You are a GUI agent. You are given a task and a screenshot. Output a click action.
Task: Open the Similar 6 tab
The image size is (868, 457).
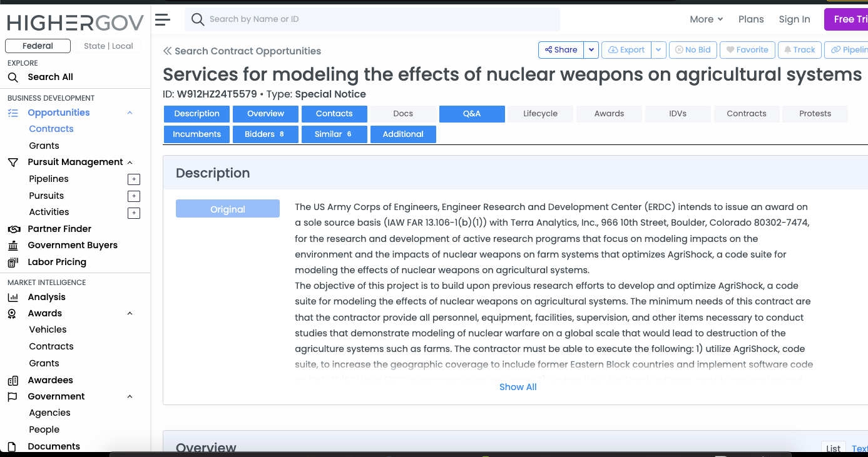click(x=334, y=134)
